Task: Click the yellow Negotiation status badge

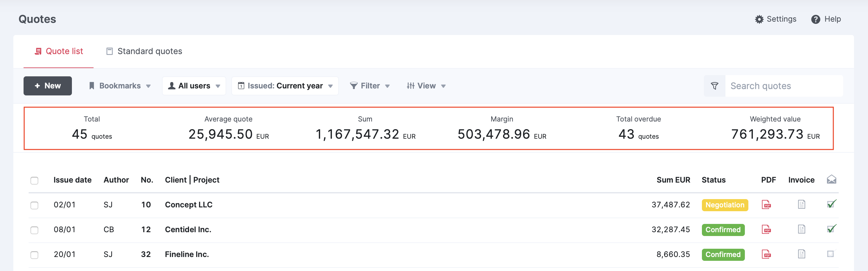Action: point(724,205)
